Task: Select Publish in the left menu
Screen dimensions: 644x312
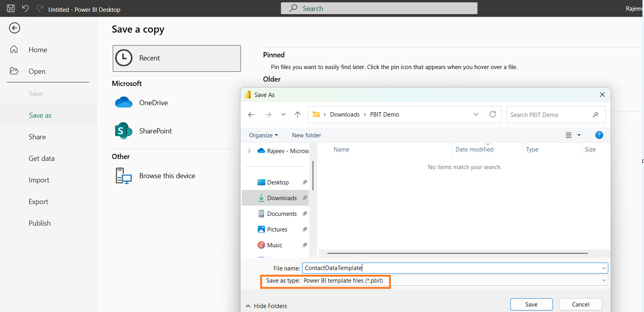Action: [39, 223]
